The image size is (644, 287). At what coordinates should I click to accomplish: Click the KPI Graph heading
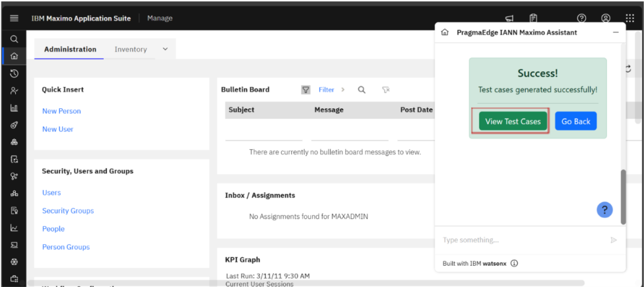click(242, 260)
